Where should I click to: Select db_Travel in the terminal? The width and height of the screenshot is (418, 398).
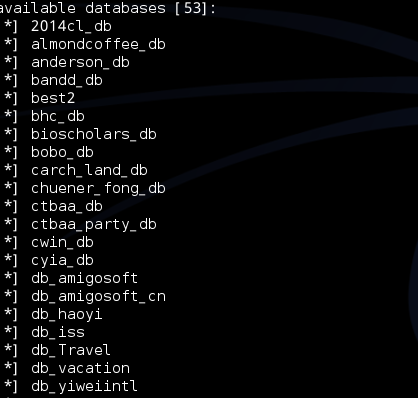coord(71,350)
